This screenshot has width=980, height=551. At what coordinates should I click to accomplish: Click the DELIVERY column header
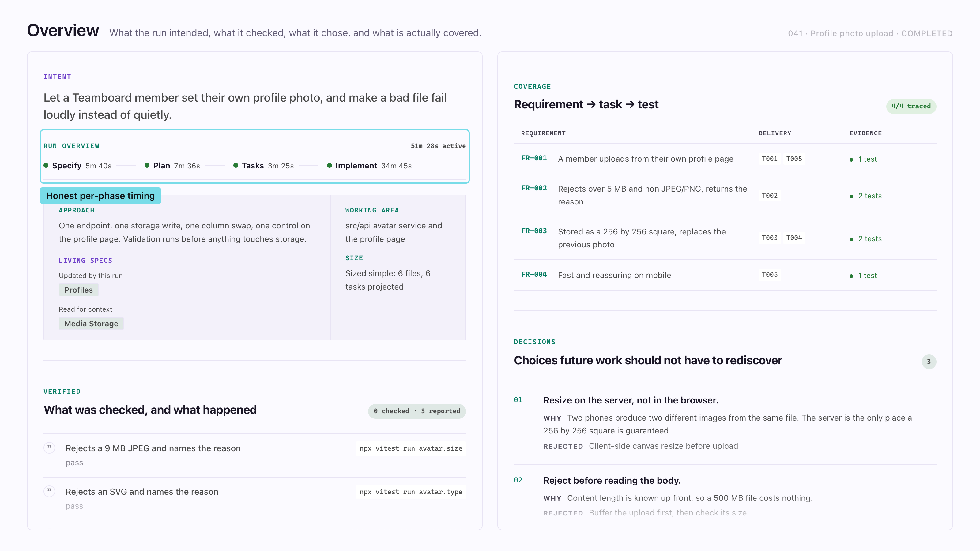[775, 133]
